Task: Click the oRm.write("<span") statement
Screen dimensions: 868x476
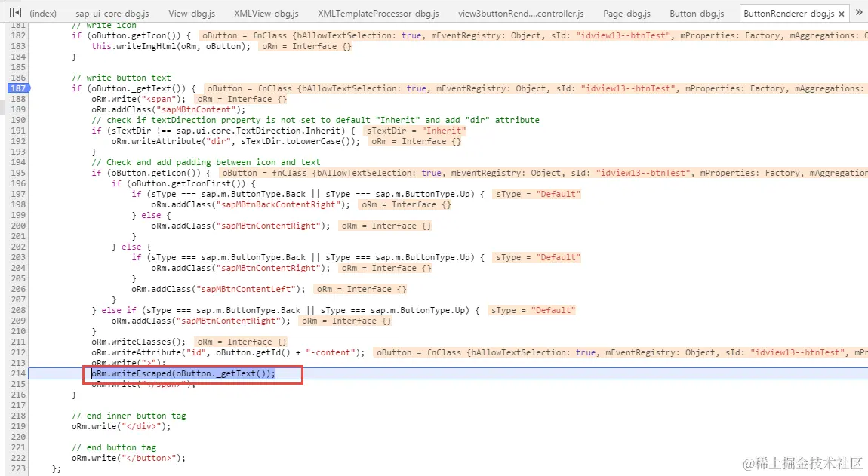Action: (x=138, y=99)
